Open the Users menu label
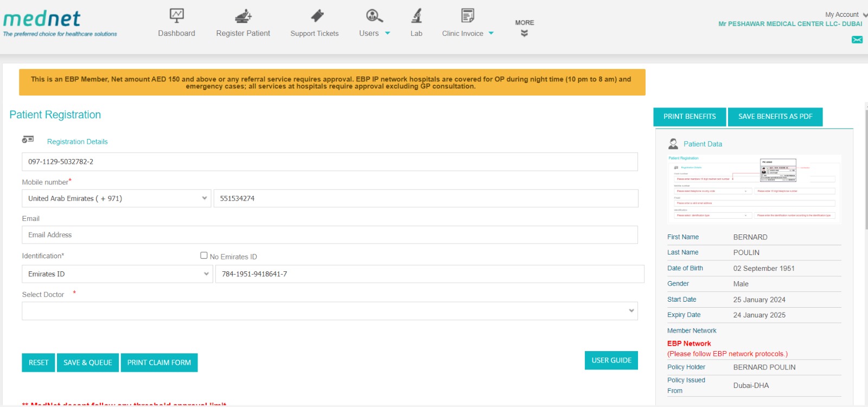This screenshot has height=407, width=868. pyautogui.click(x=369, y=34)
